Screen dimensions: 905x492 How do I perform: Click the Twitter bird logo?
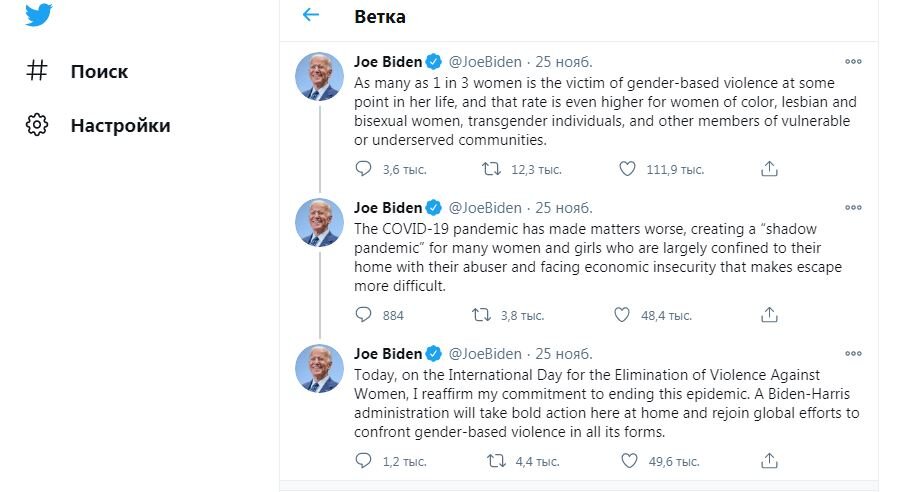(39, 16)
